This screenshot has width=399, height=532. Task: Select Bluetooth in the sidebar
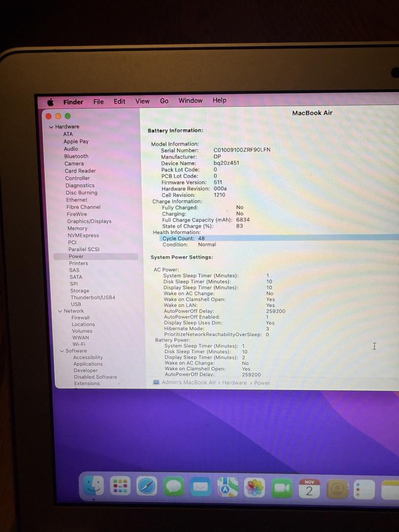click(76, 156)
